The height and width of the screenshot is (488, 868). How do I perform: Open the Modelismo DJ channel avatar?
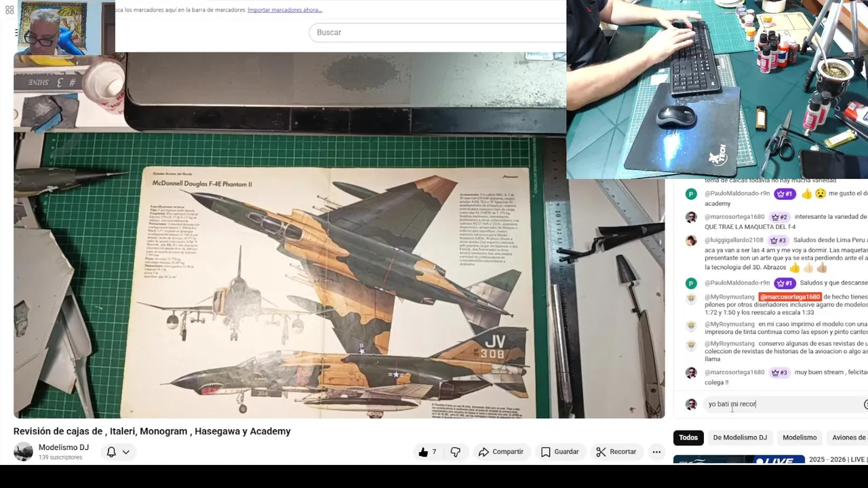pyautogui.click(x=23, y=452)
